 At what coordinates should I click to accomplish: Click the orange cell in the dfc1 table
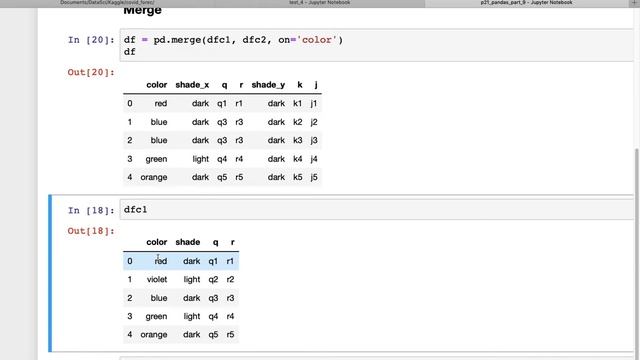(x=154, y=335)
